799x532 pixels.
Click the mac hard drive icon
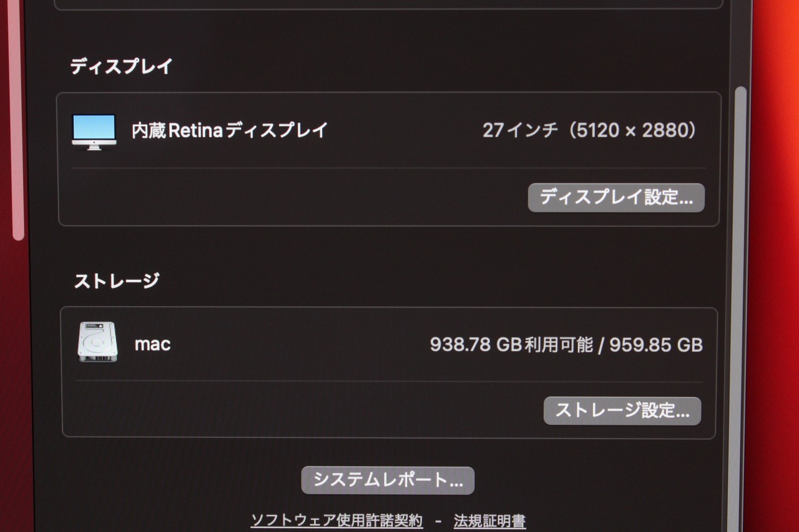click(x=97, y=342)
